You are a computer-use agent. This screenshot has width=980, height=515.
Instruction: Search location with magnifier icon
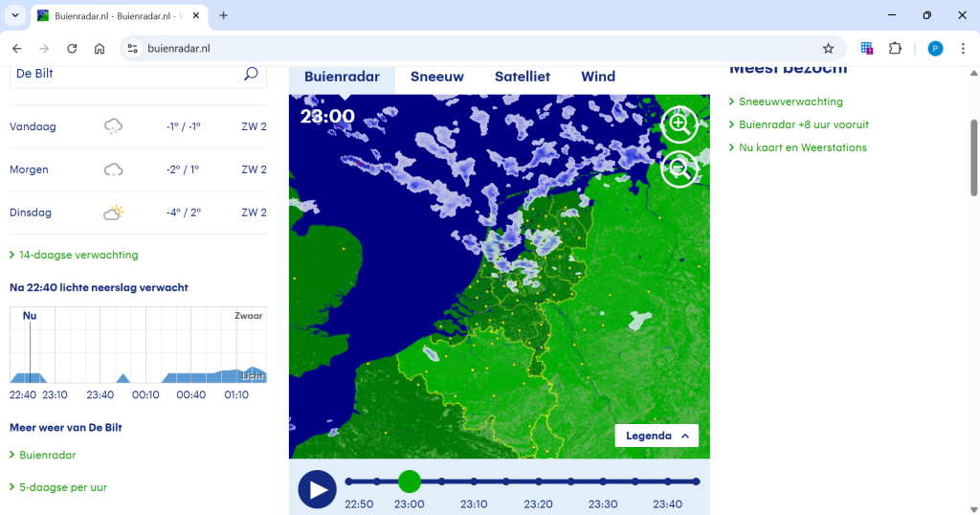point(251,74)
